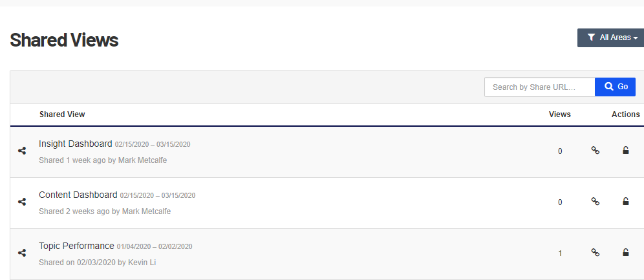This screenshot has height=280, width=644.
Task: Click share icon beside Content Dashboard
Action: (22, 202)
